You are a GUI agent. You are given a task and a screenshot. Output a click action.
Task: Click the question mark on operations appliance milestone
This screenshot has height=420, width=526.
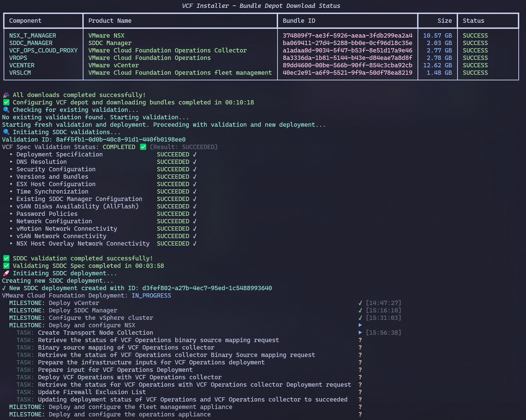pos(360,414)
